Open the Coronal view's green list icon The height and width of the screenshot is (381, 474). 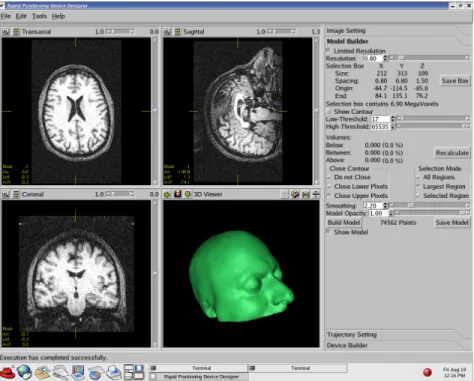click(16, 194)
